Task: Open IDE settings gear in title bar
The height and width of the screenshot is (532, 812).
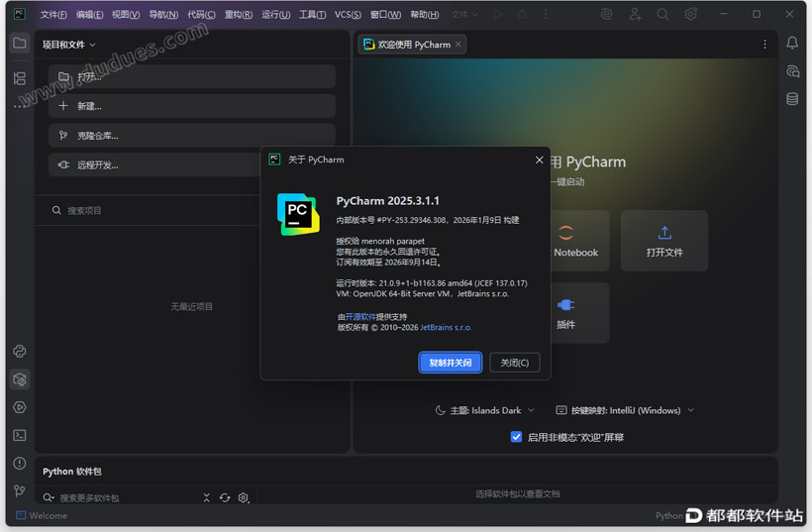Action: click(x=690, y=15)
